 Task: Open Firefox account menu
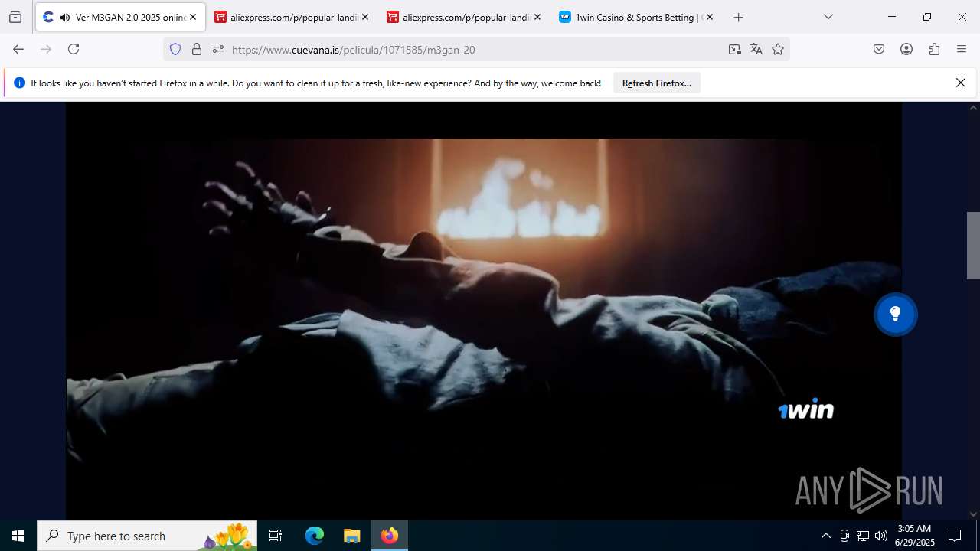click(x=906, y=49)
